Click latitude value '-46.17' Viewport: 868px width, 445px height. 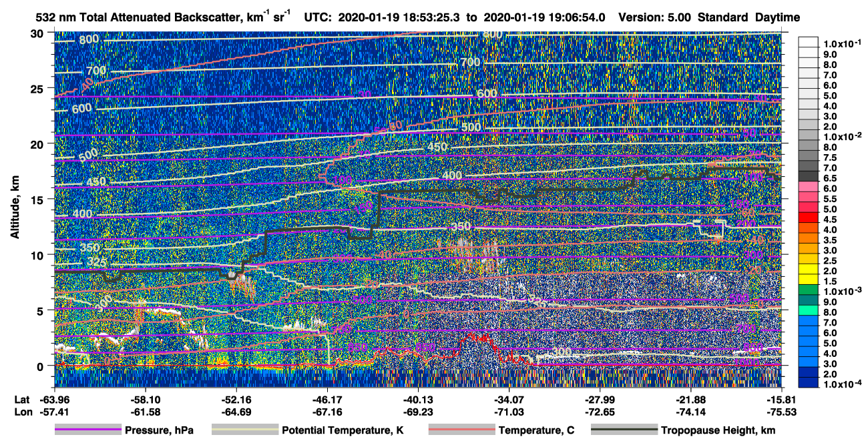click(327, 399)
